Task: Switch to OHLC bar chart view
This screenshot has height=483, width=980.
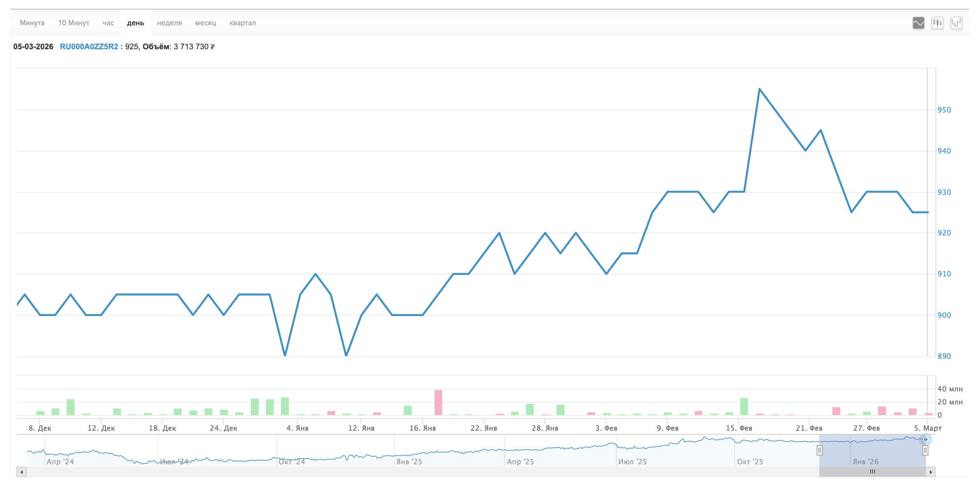Action: (x=956, y=23)
